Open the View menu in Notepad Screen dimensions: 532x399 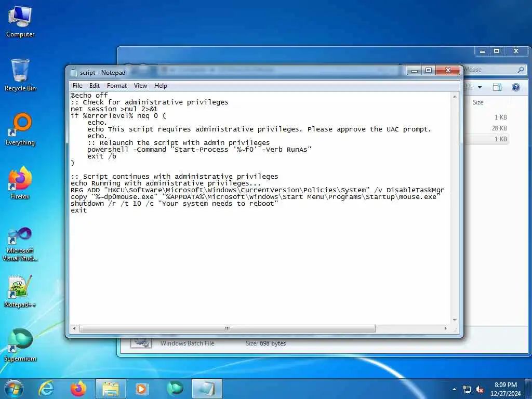pos(140,86)
